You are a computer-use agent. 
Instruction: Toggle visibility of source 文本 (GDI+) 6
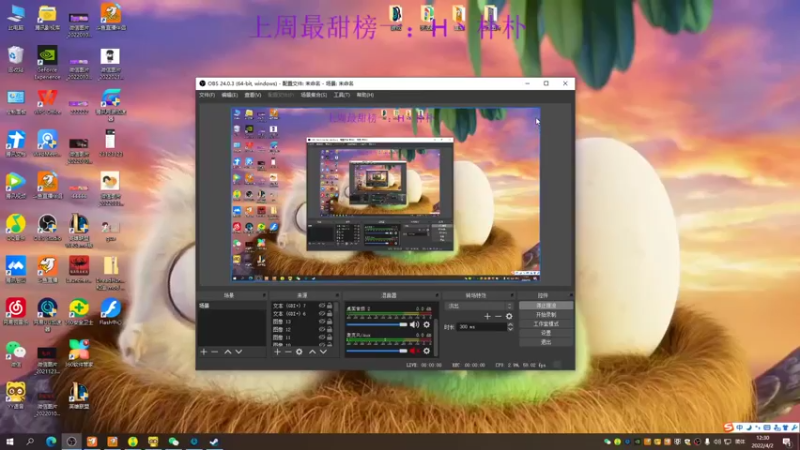coord(322,314)
